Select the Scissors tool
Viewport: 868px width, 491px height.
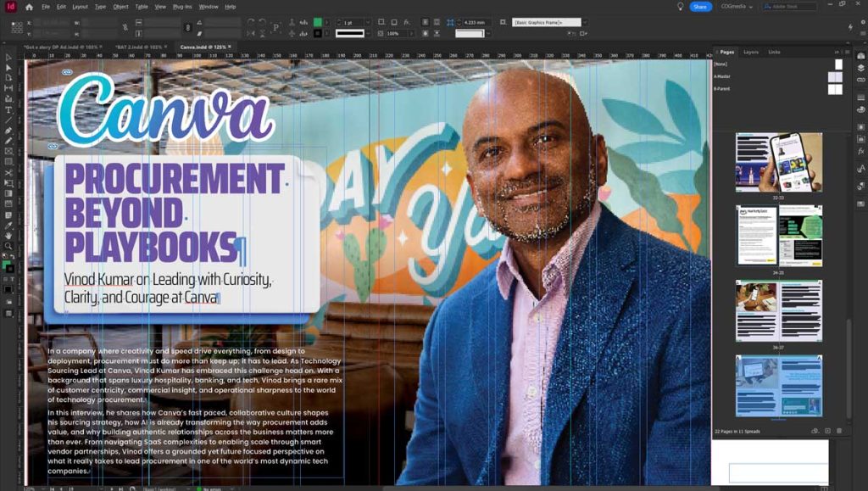click(x=8, y=173)
